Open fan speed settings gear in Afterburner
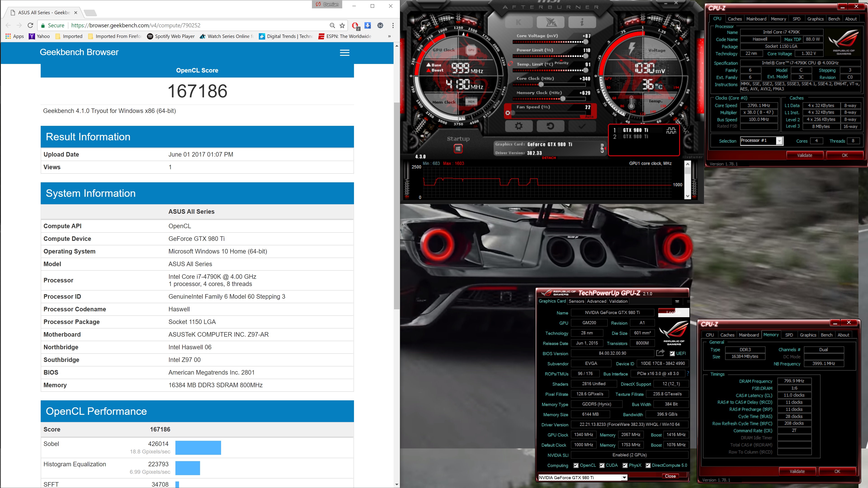 (508, 113)
